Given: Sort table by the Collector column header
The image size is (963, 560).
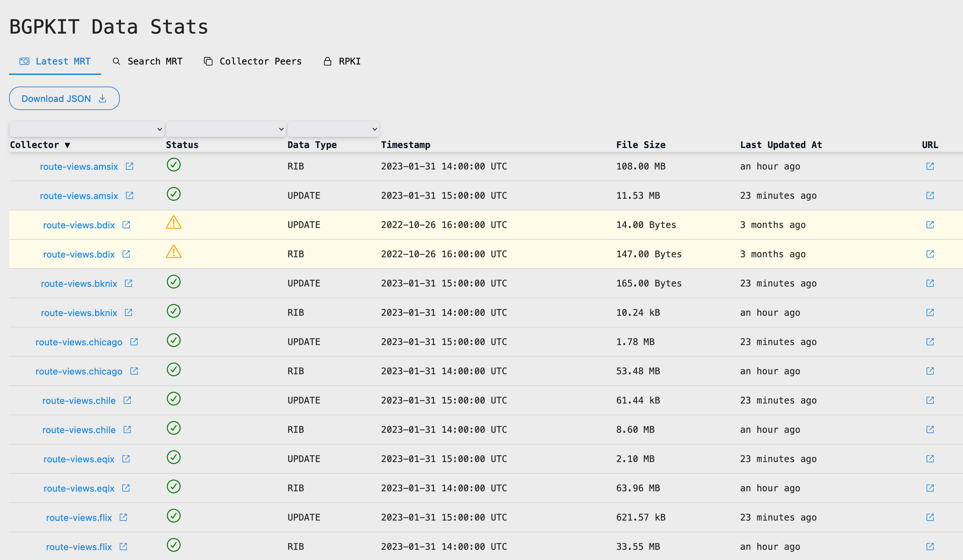Looking at the screenshot, I should tap(40, 145).
